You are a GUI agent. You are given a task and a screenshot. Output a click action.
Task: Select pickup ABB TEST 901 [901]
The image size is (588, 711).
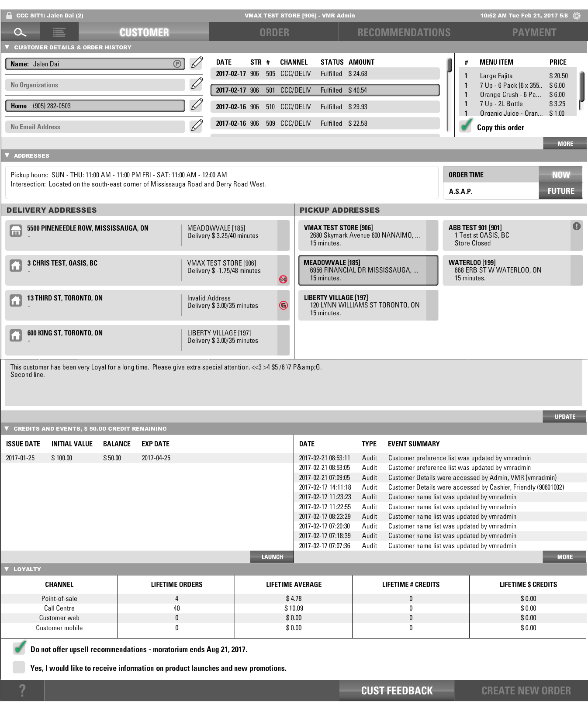point(512,235)
